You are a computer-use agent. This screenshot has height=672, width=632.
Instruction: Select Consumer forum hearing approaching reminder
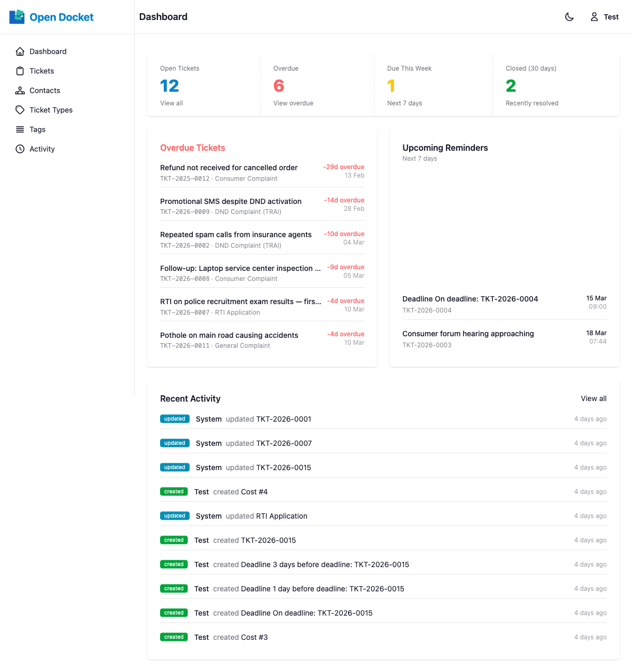pos(468,334)
